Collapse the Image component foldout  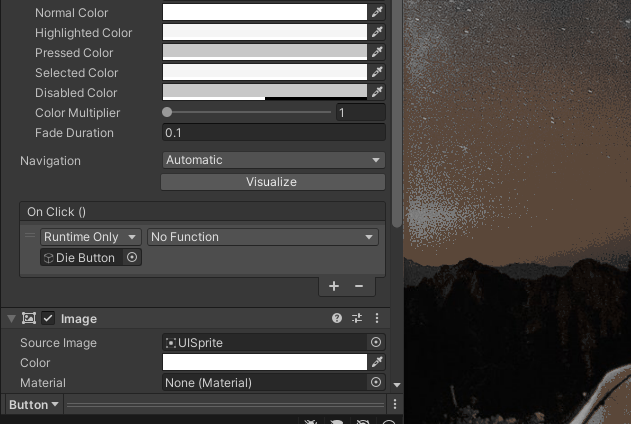[11, 319]
